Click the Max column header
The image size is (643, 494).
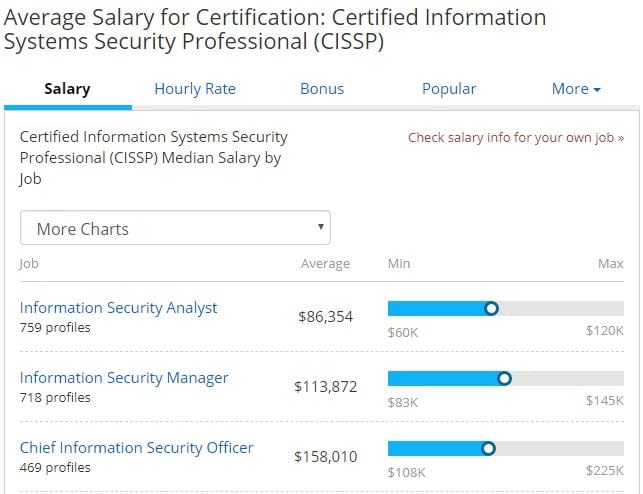click(611, 263)
